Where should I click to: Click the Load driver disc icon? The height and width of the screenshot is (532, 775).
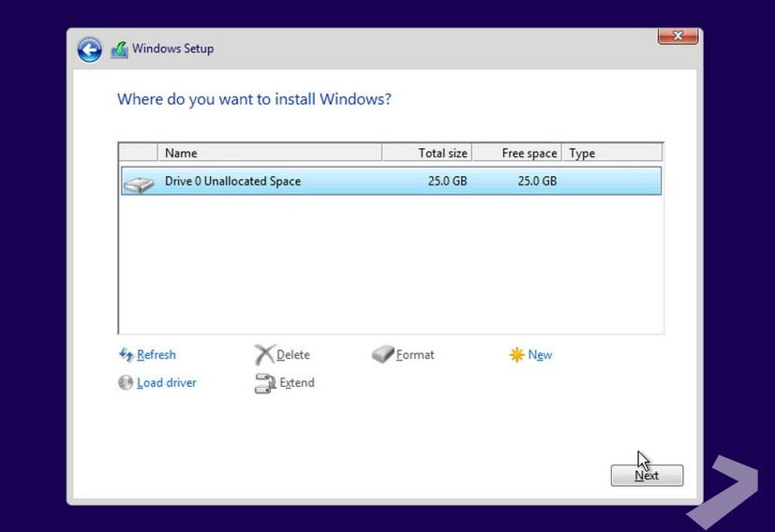pyautogui.click(x=126, y=383)
